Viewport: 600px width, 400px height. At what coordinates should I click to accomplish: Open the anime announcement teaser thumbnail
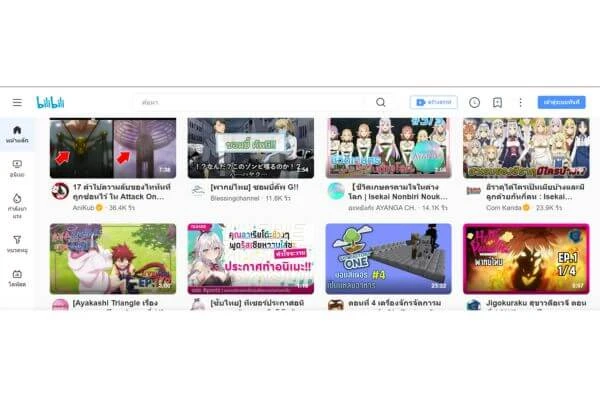[x=251, y=259]
